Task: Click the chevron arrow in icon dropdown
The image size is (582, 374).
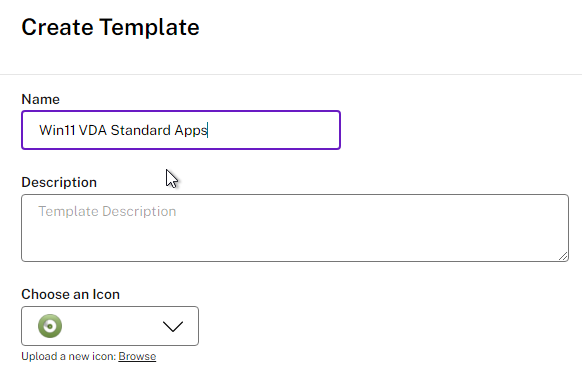Action: click(x=173, y=327)
